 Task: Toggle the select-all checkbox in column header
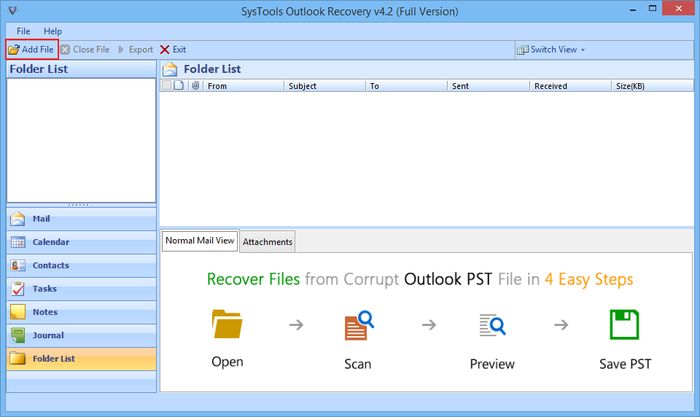(x=166, y=86)
